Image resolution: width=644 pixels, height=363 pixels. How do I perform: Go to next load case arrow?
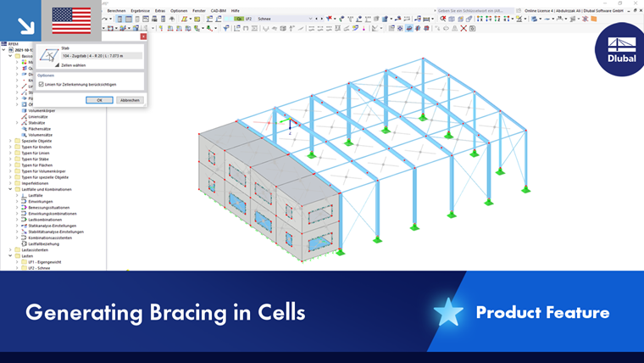[322, 19]
